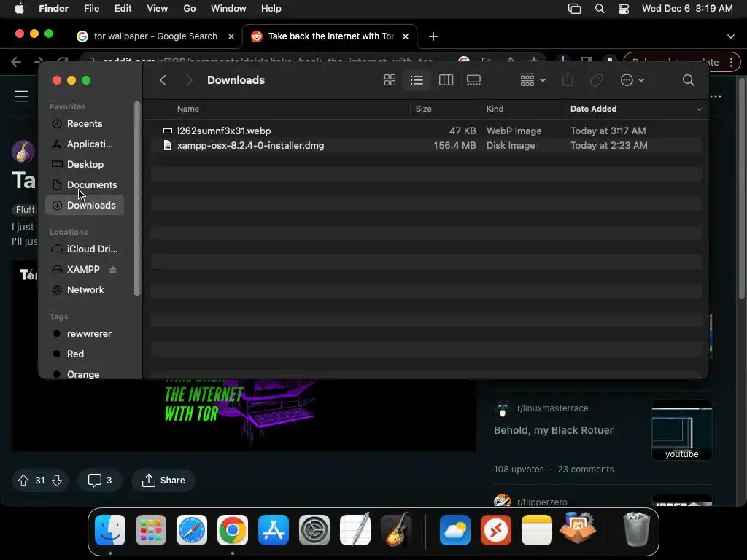Open the Window menu
747x560 pixels.
pyautogui.click(x=228, y=9)
